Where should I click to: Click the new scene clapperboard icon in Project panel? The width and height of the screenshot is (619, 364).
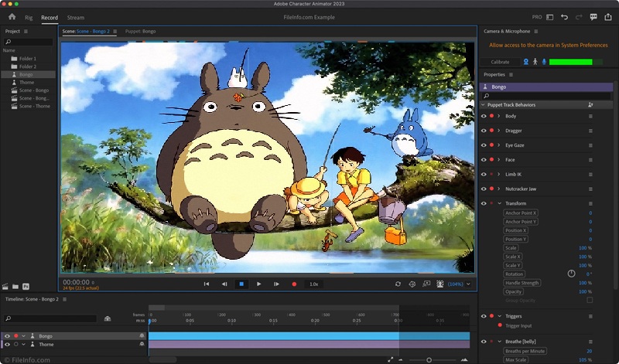coord(5,287)
